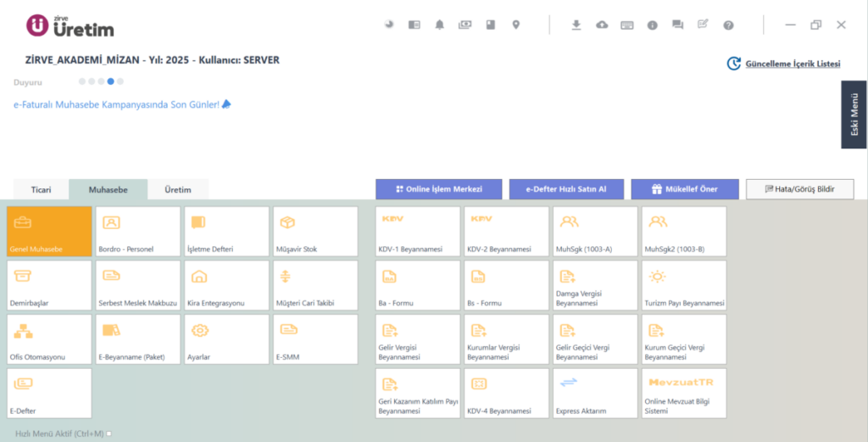Open İşletme Defteri module

[x=226, y=232]
